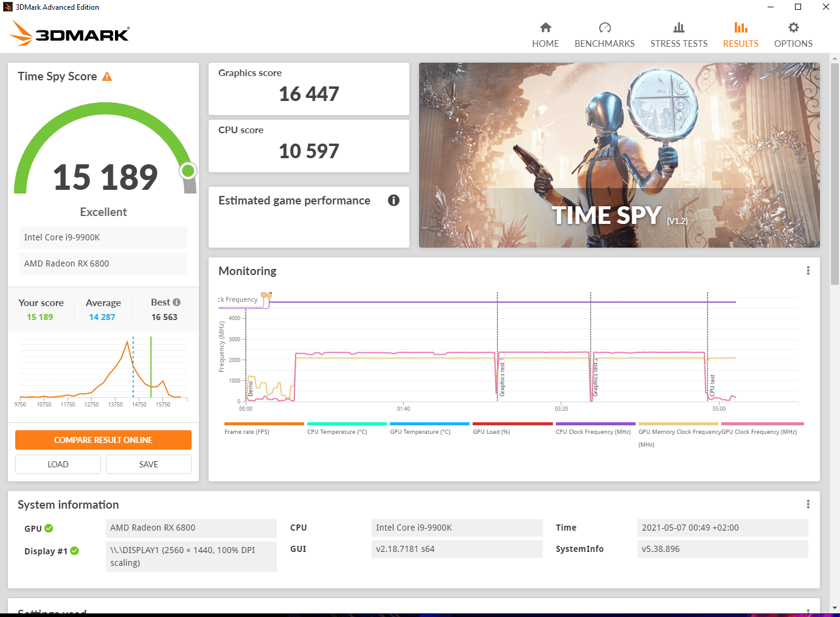Click the Display #1 green checkmark icon
This screenshot has width=840, height=617.
click(74, 551)
